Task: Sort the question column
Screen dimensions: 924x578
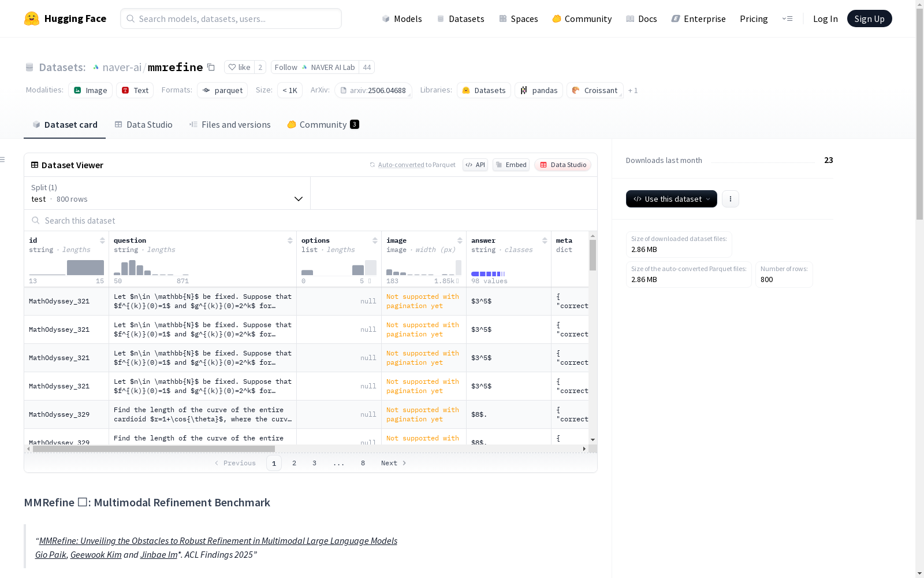Action: click(290, 240)
